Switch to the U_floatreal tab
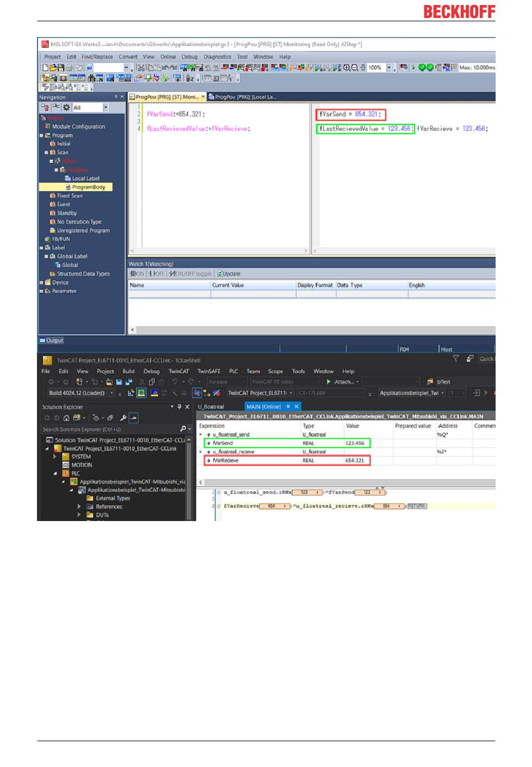 [211, 407]
